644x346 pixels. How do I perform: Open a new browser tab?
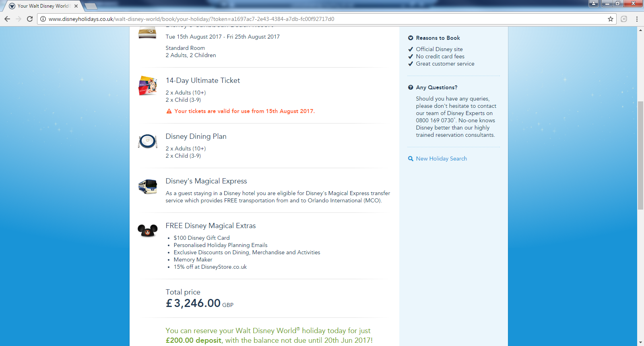[x=91, y=6]
